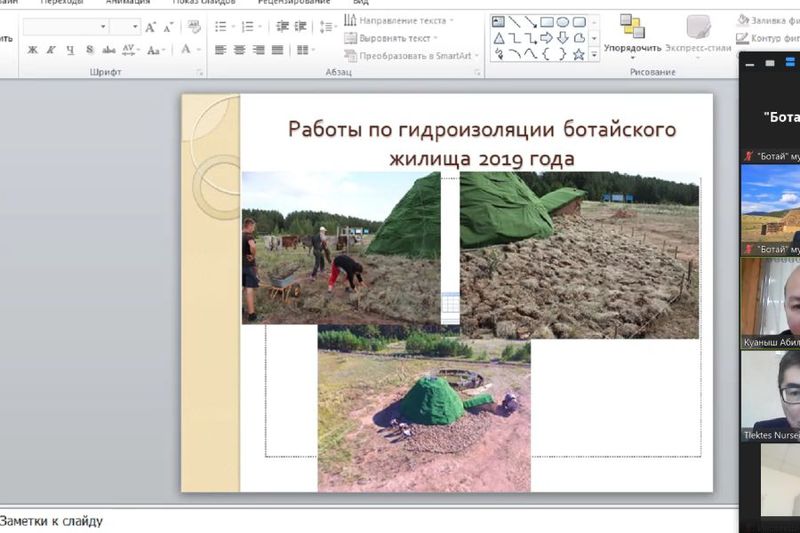This screenshot has width=800, height=533.
Task: Open the Анимация ribbon tab
Action: pyautogui.click(x=127, y=2)
